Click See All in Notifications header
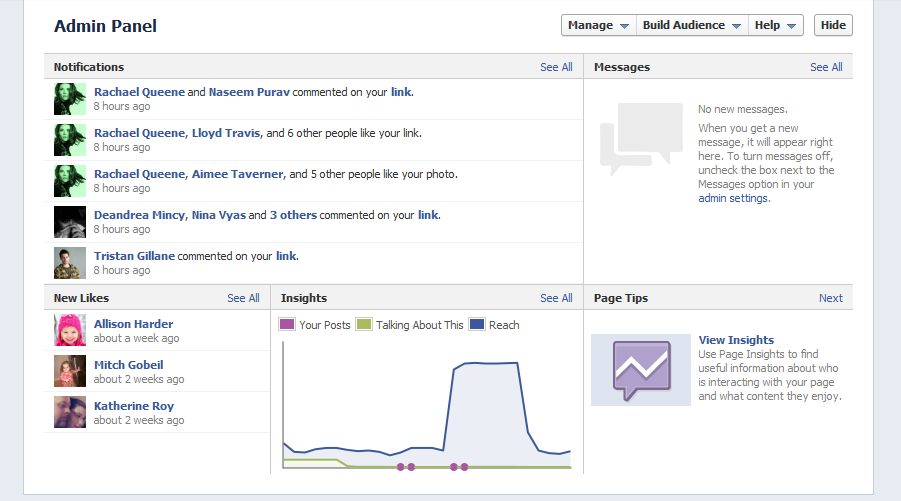The height and width of the screenshot is (501, 901). point(556,67)
